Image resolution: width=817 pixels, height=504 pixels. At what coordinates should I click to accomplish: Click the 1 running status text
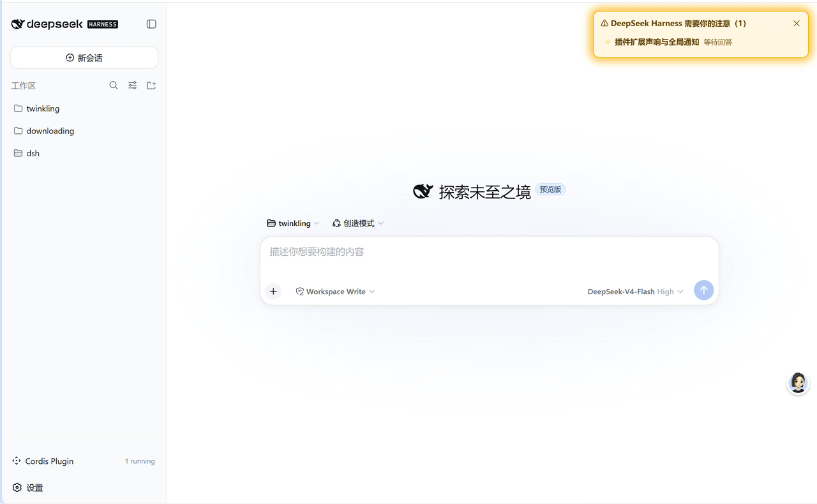[140, 461]
